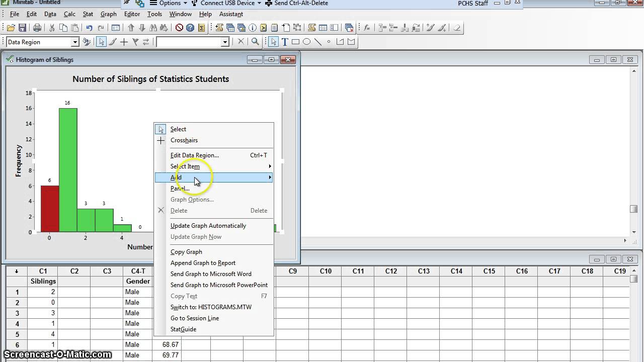Screen dimensions: 644x362
Task: Open the Editor menu
Action: click(x=132, y=14)
